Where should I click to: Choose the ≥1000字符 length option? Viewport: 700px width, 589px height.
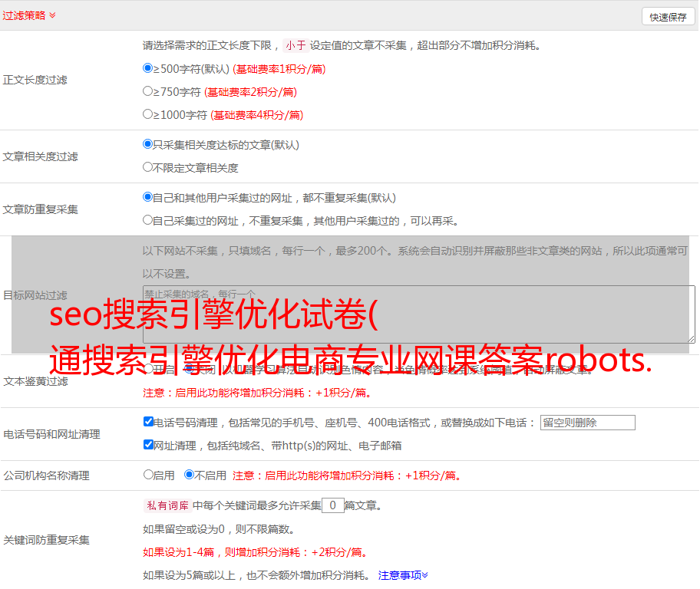(x=148, y=114)
